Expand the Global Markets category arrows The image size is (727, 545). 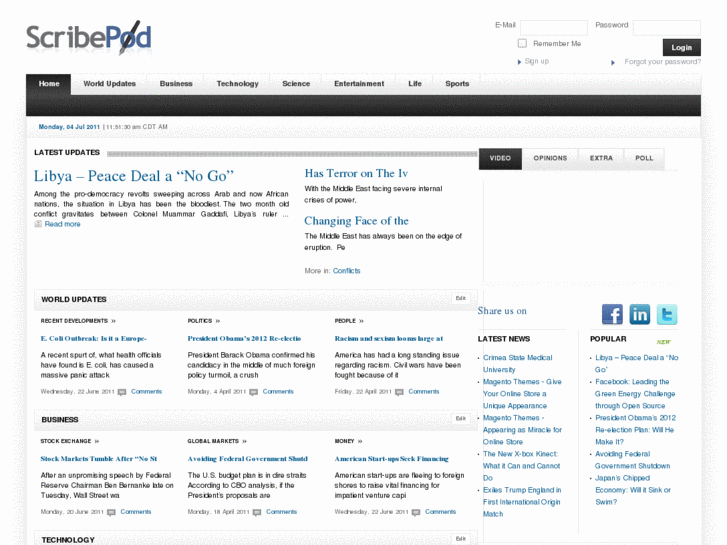pyautogui.click(x=244, y=441)
